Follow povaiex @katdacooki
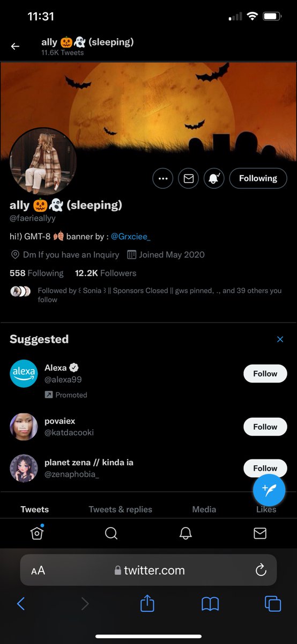Screen dimensions: 297x644 click(x=265, y=427)
